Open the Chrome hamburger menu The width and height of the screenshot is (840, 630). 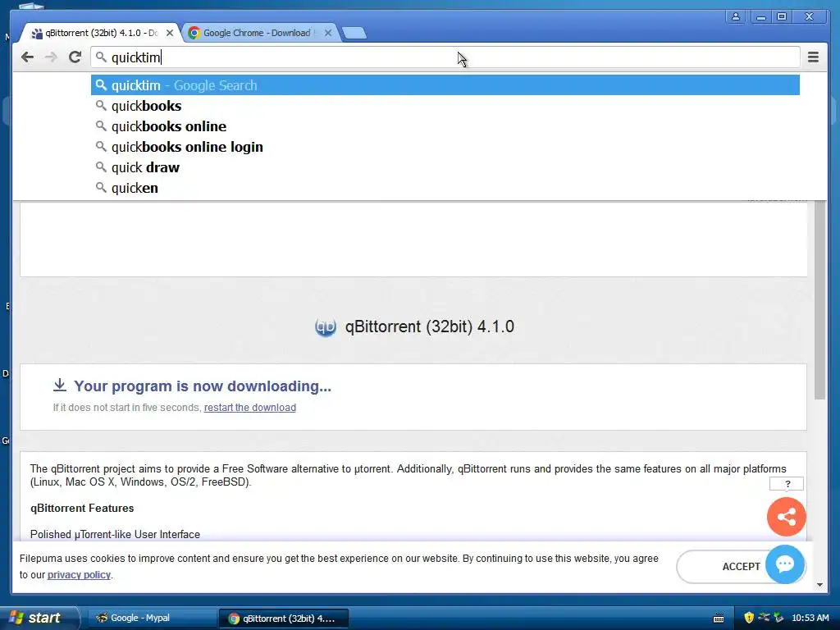tap(813, 57)
